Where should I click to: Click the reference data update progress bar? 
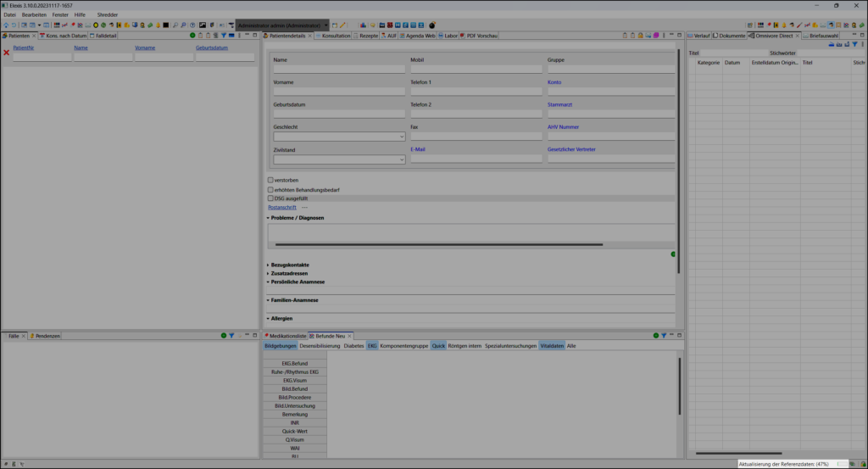click(x=841, y=464)
